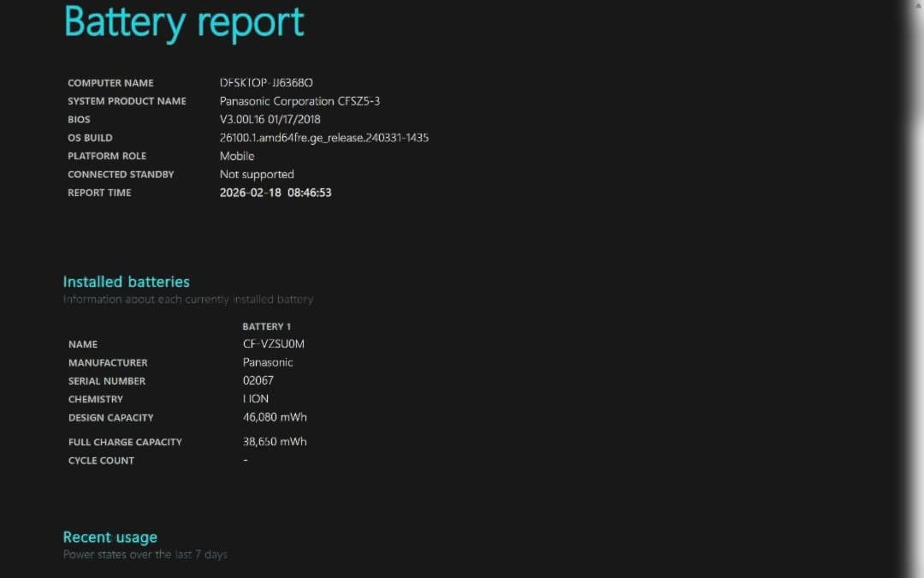Select the computer name value DESKTOP-JJ6368O

266,83
